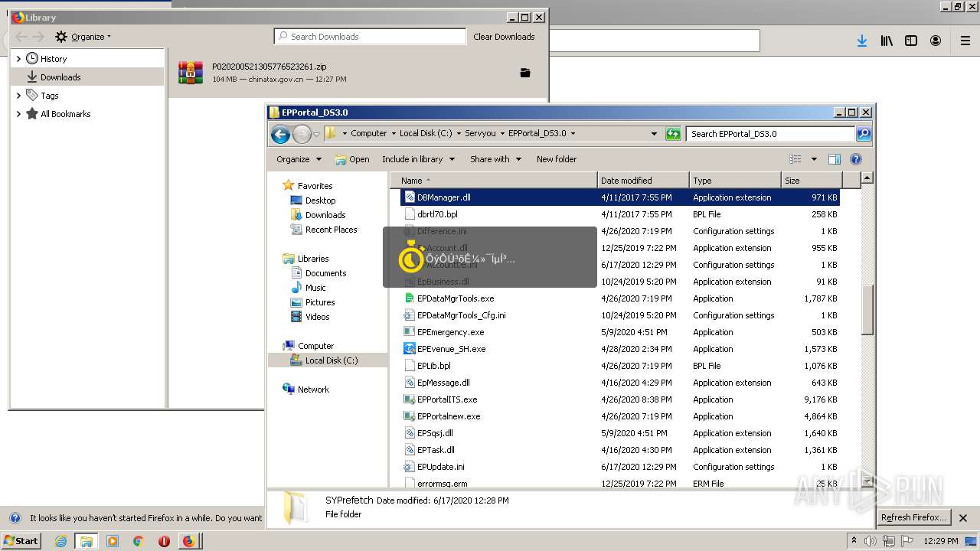Viewport: 980px width, 551px height.
Task: Open Share with menu
Action: [495, 159]
